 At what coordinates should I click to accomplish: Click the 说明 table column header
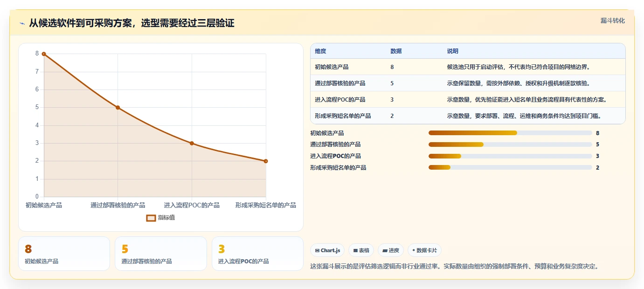[x=452, y=51]
